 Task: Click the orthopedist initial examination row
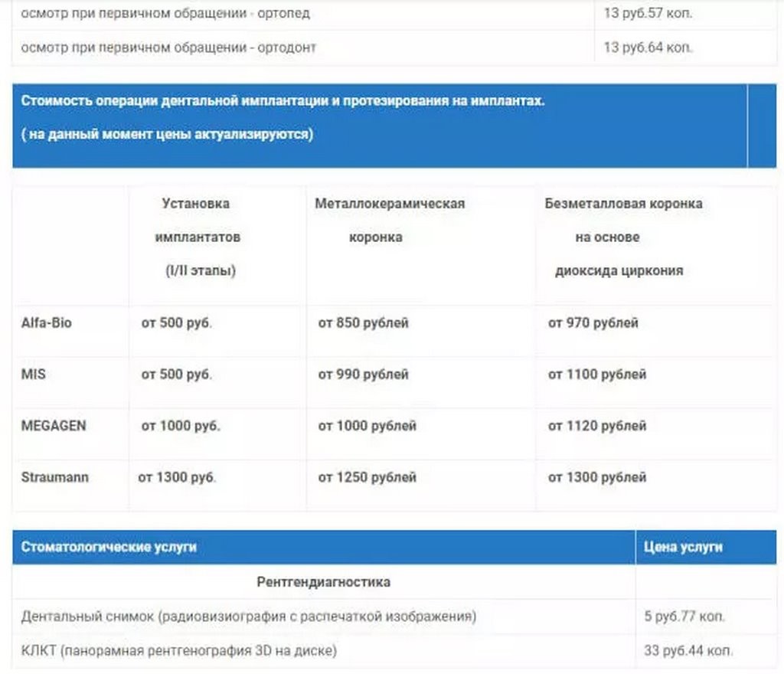tap(165, 14)
